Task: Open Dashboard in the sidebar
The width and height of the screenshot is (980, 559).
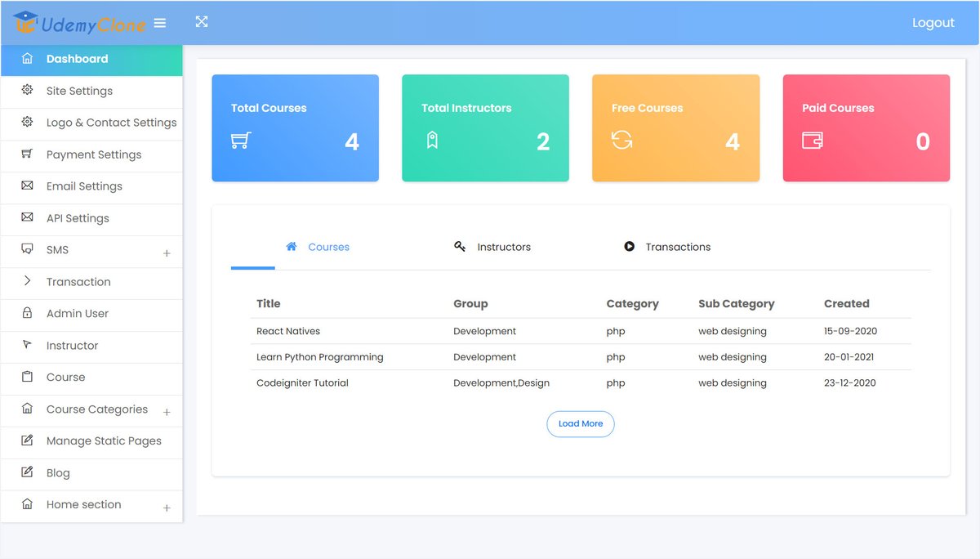Action: [x=91, y=59]
